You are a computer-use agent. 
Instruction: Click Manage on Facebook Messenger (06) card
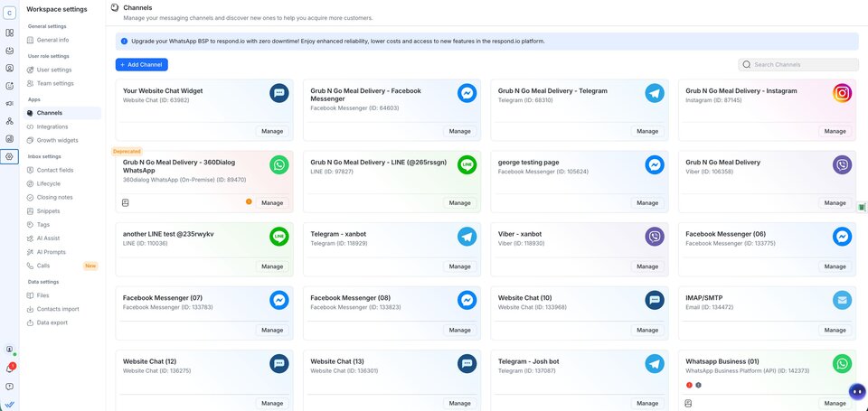tap(835, 266)
